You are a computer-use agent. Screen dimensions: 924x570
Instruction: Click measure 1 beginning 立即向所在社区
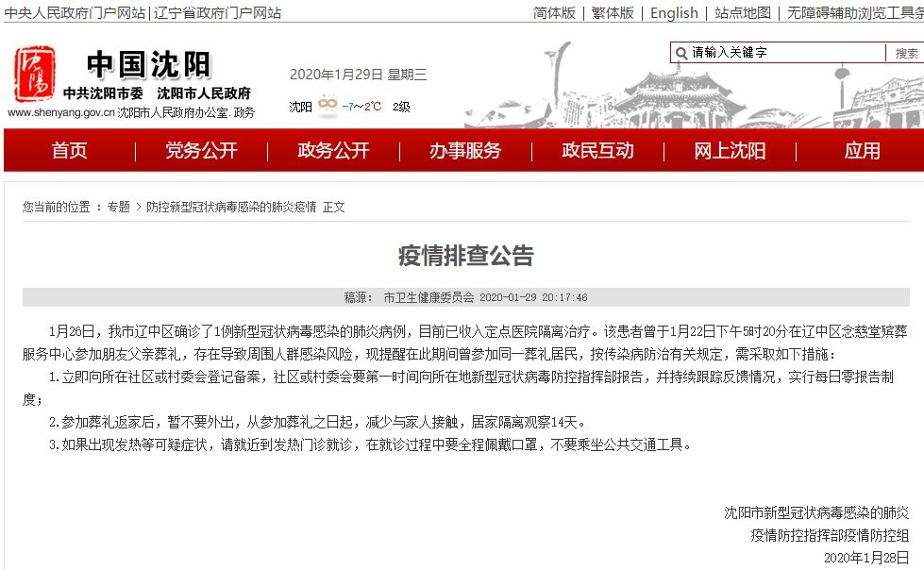(x=459, y=388)
